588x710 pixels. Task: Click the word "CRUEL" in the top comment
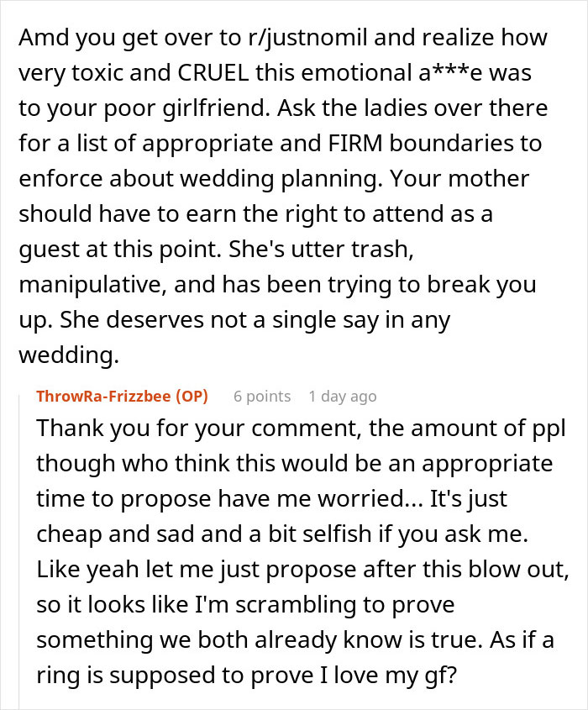point(225,72)
